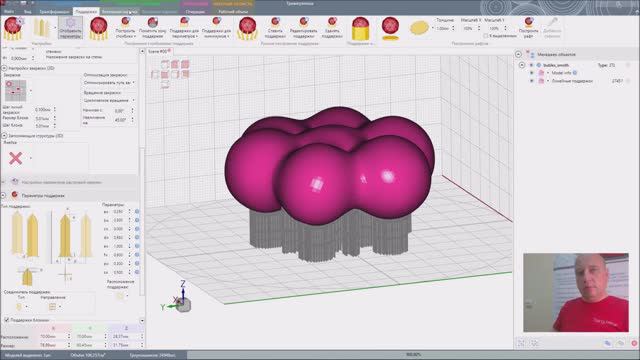Click the 90.00% progress bar in status bar

[x=413, y=355]
